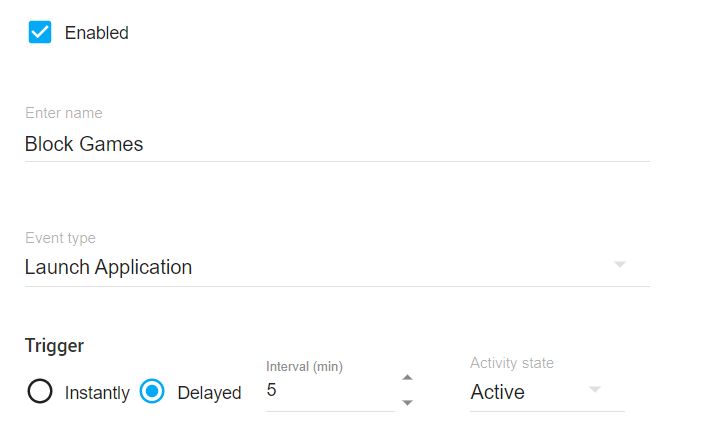Click the Trigger section heading
Image resolution: width=714 pixels, height=445 pixels.
tap(54, 346)
